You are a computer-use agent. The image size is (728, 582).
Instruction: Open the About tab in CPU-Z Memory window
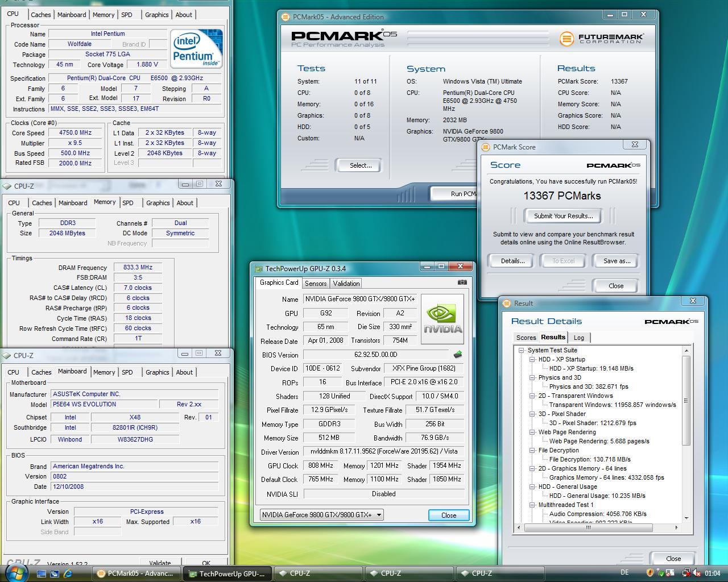tap(184, 203)
